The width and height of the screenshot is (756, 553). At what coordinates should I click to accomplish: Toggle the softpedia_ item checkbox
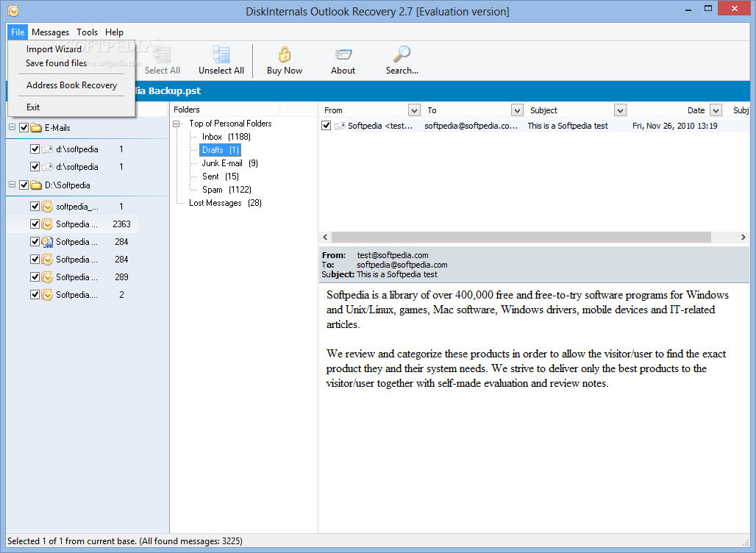click(x=35, y=207)
